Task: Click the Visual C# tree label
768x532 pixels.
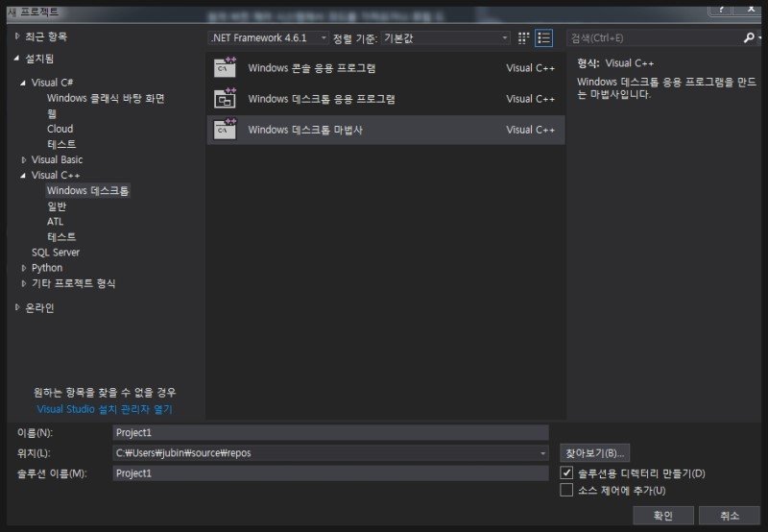Action: pyautogui.click(x=53, y=83)
